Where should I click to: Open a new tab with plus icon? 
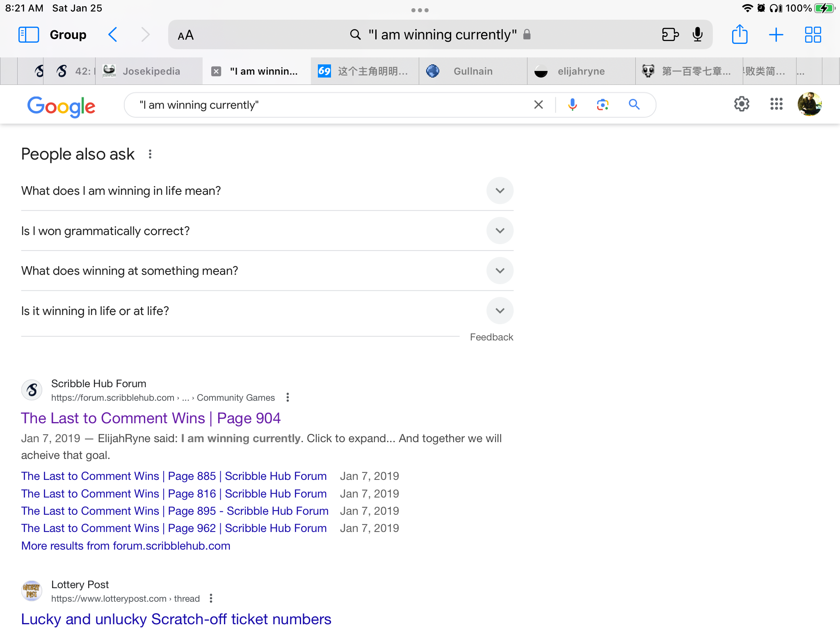coord(776,35)
